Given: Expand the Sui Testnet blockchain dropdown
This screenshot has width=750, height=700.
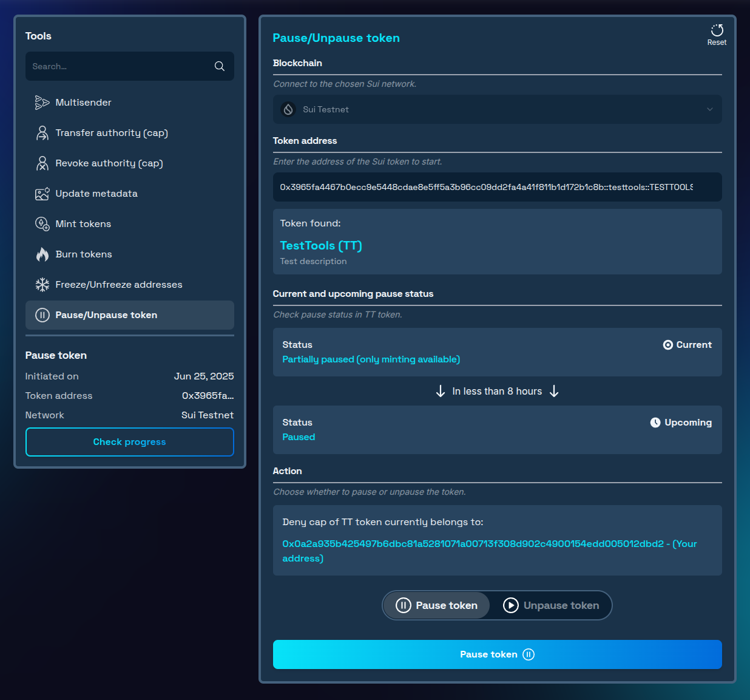Looking at the screenshot, I should pos(498,109).
